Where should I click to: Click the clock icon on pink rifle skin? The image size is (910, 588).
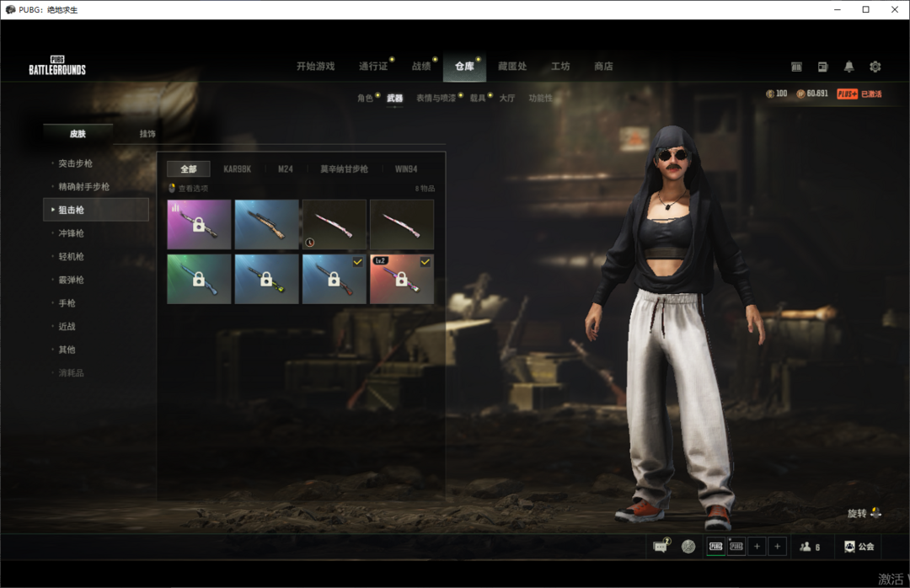click(x=310, y=243)
